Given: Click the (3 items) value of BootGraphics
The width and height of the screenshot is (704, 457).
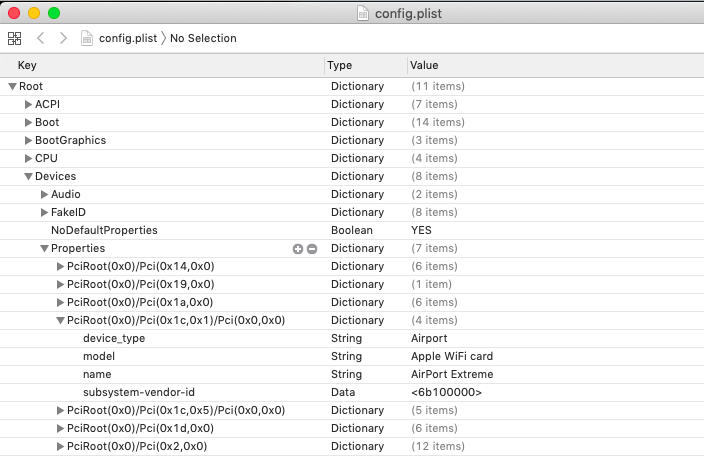Looking at the screenshot, I should click(434, 140).
